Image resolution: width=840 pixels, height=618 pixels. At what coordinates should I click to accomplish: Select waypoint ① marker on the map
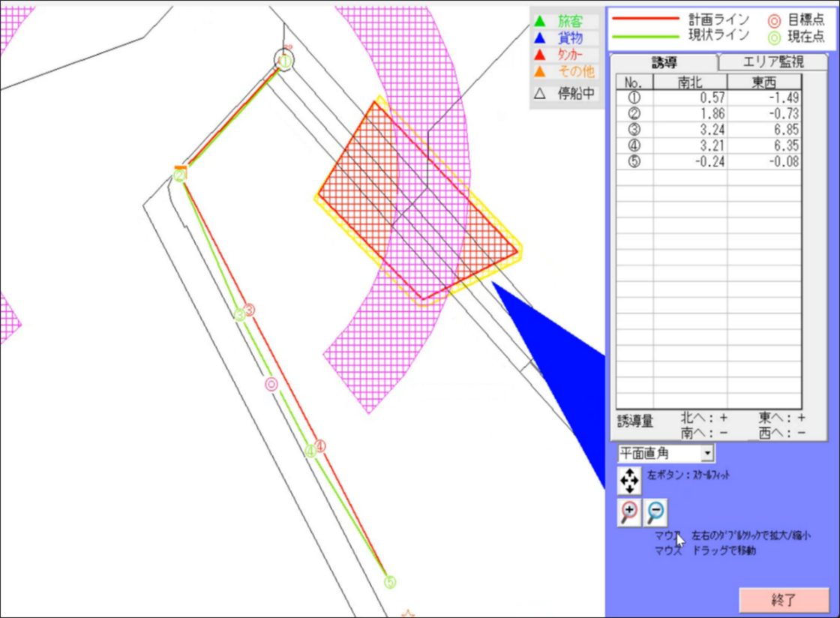click(285, 61)
